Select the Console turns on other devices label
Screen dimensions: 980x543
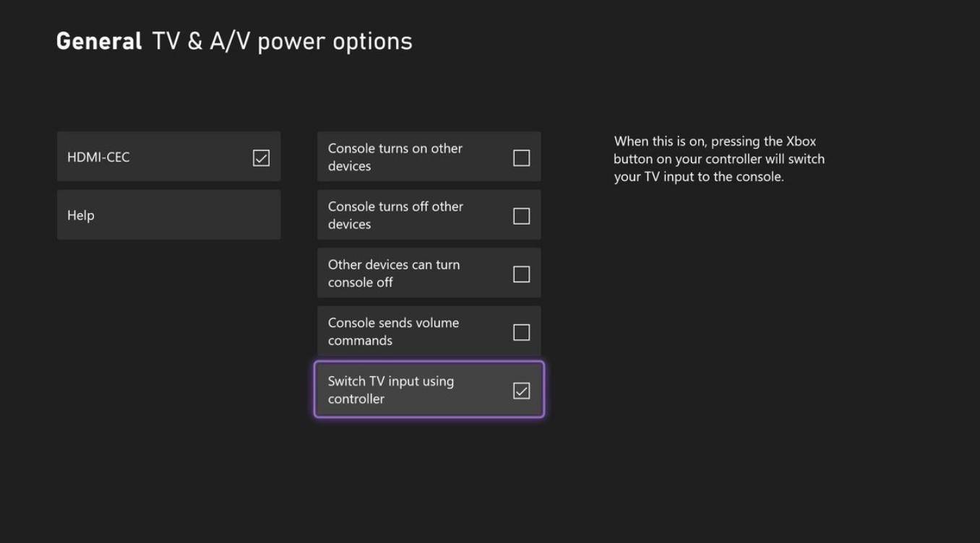pyautogui.click(x=395, y=157)
